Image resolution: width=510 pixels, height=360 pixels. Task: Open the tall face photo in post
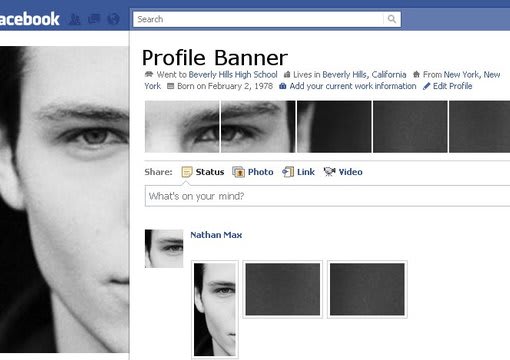(215, 310)
